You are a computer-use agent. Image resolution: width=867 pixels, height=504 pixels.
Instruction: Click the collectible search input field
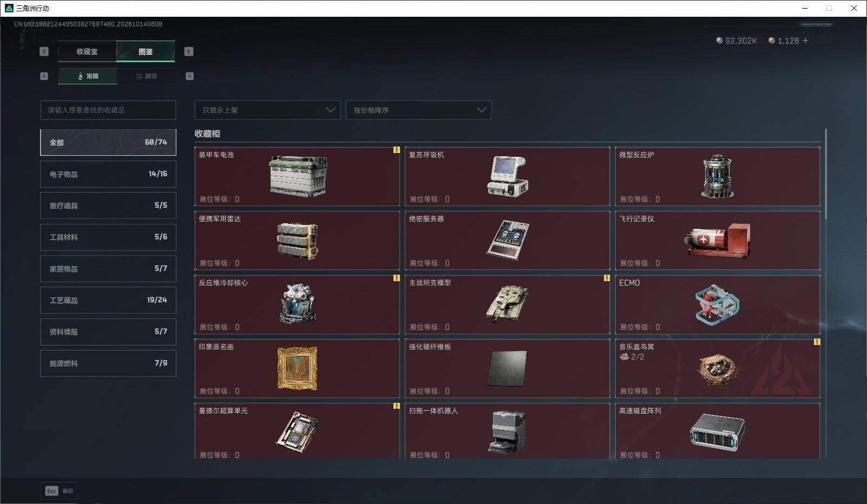click(x=108, y=110)
